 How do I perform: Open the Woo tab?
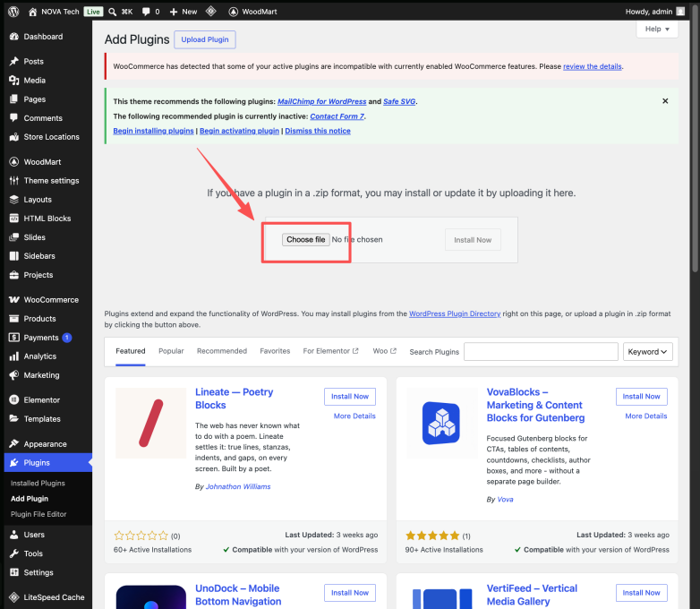(384, 351)
